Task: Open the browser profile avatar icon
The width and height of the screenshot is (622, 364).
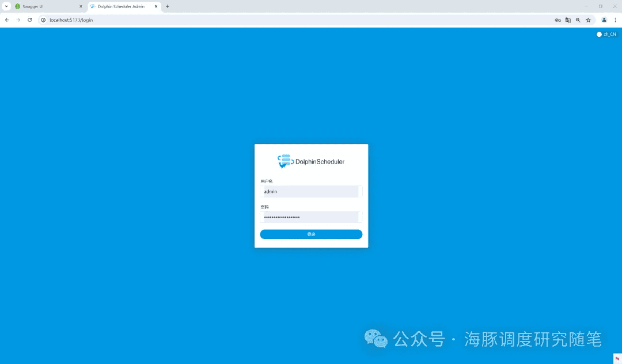Action: click(x=604, y=20)
